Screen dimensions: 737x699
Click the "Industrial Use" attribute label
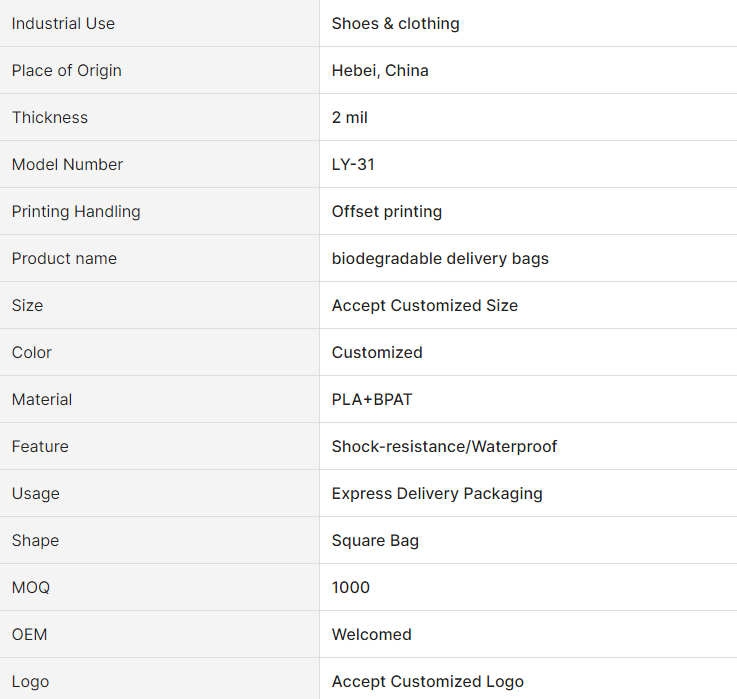click(x=63, y=23)
